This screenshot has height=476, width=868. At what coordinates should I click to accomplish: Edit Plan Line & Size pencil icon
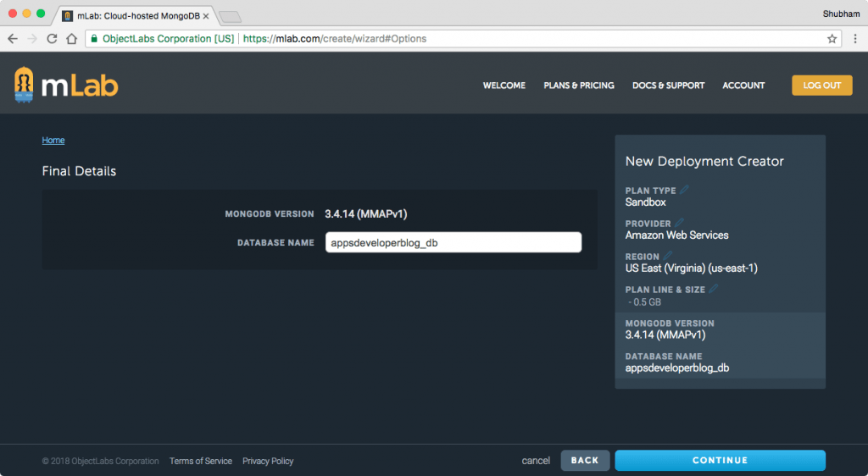pyautogui.click(x=714, y=289)
